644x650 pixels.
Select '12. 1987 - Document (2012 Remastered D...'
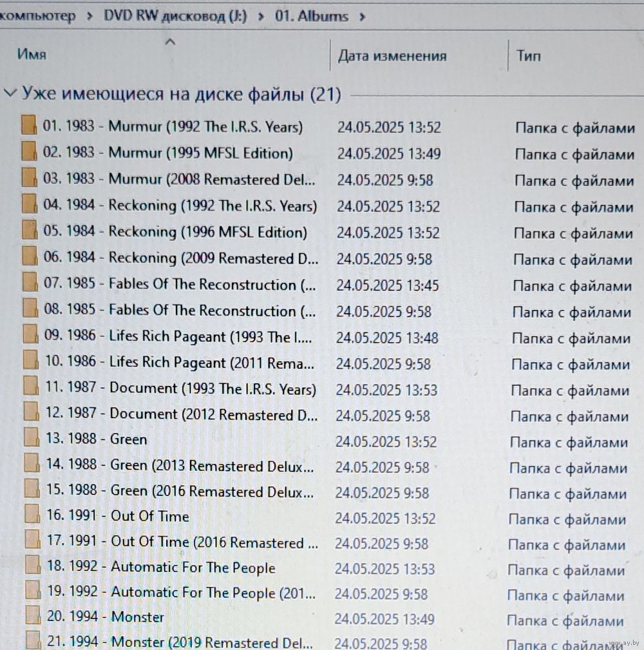click(x=182, y=414)
